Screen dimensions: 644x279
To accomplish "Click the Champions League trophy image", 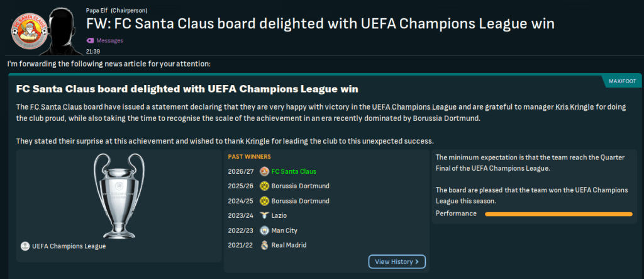I will (x=118, y=195).
